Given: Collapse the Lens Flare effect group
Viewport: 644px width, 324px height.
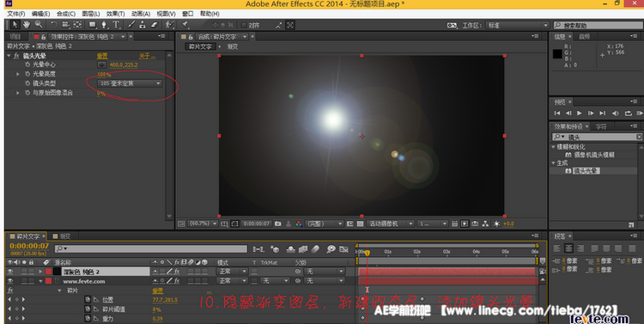Looking at the screenshot, I should click(x=9, y=56).
